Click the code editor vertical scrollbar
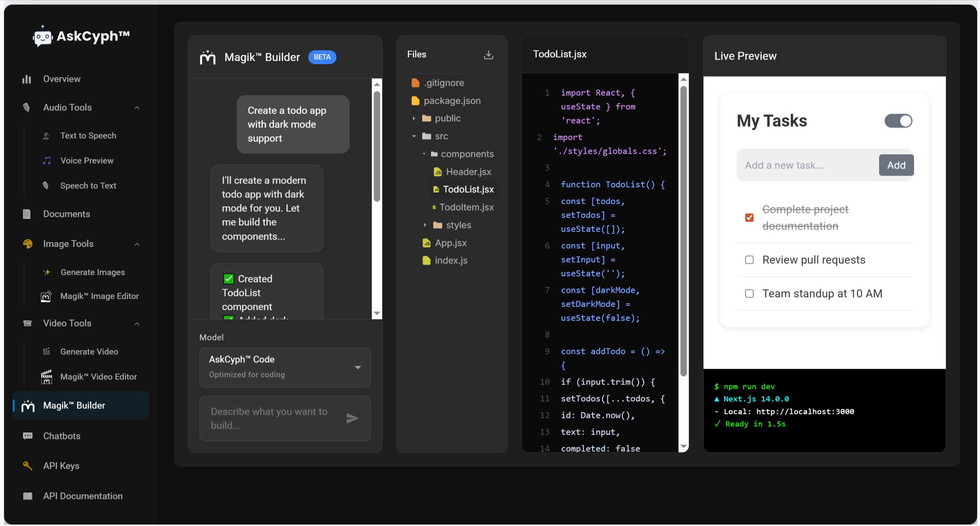 click(x=683, y=230)
